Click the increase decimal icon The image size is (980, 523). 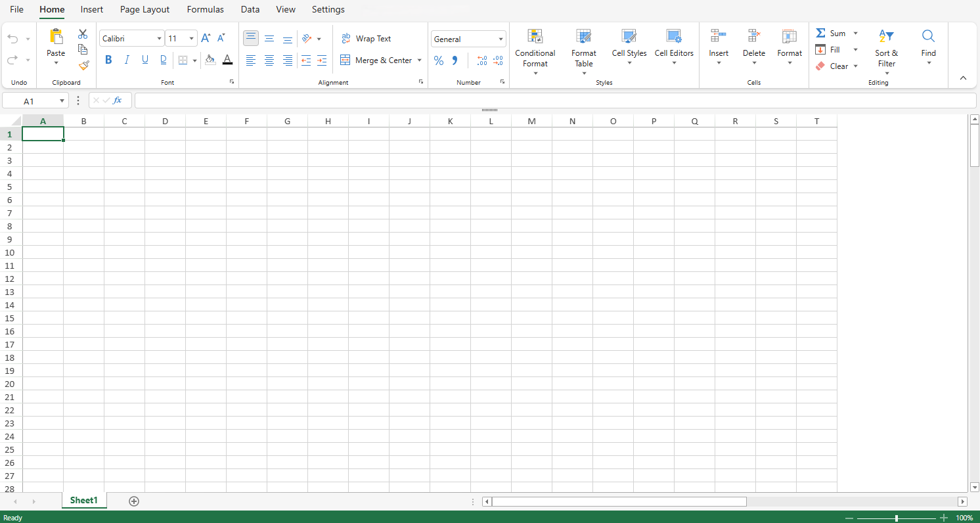click(x=482, y=60)
